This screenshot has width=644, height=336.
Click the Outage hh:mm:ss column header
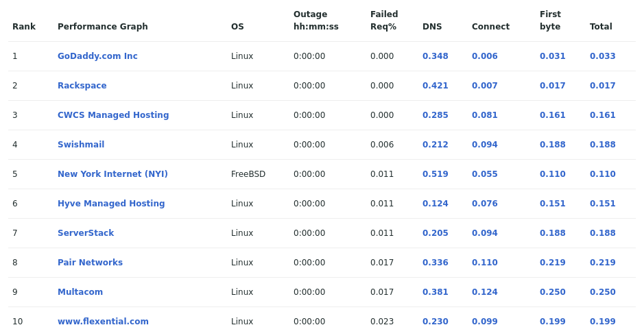[316, 21]
